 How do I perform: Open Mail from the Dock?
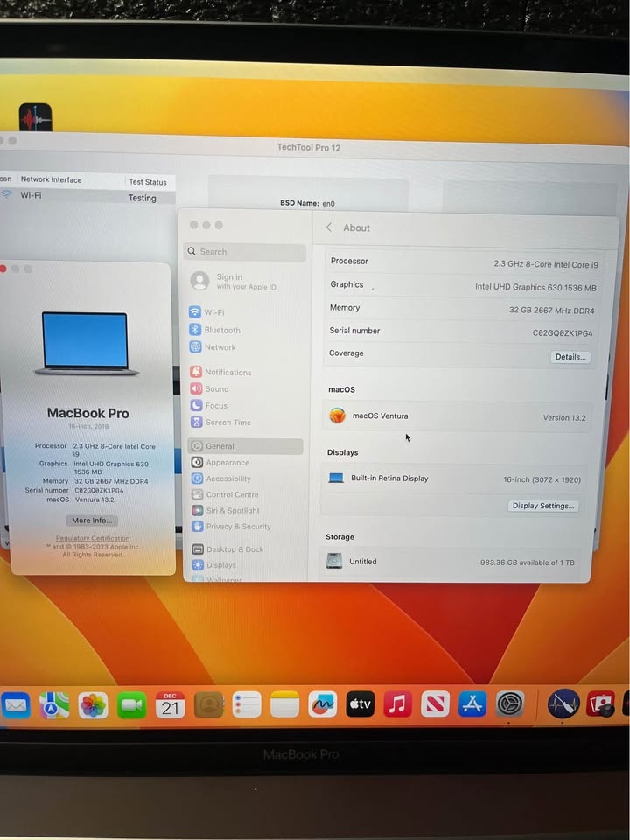tap(15, 705)
